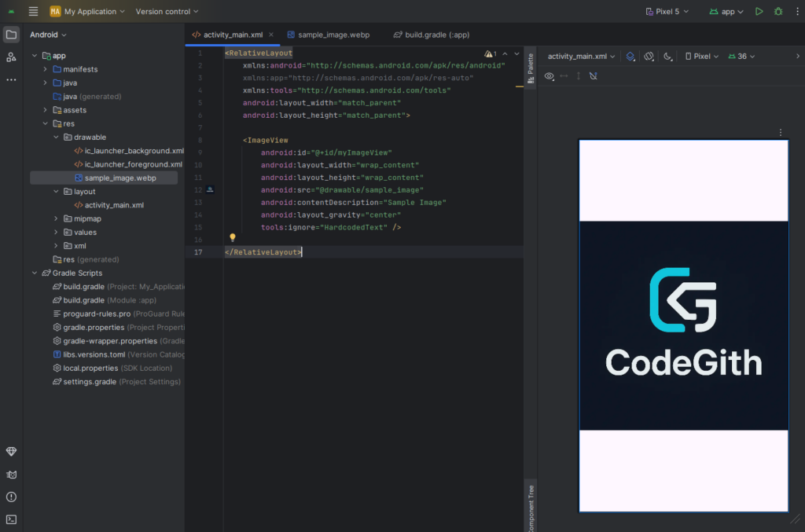This screenshot has width=805, height=532.
Task: Open build.gradle (Module :app)
Action: (x=105, y=300)
